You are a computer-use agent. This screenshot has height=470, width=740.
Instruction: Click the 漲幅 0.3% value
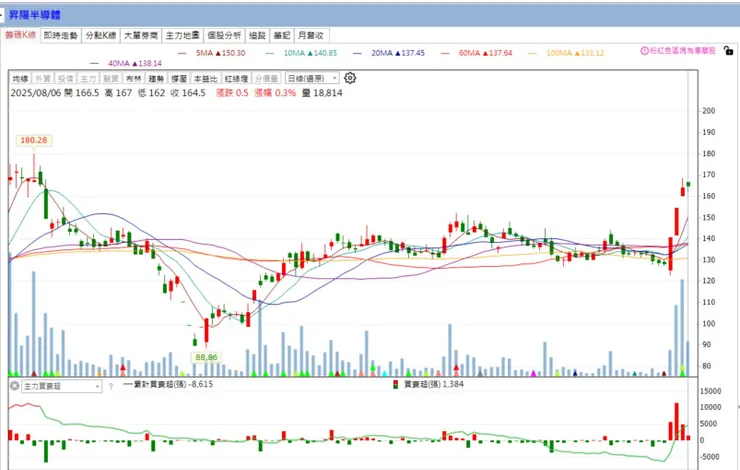275,93
